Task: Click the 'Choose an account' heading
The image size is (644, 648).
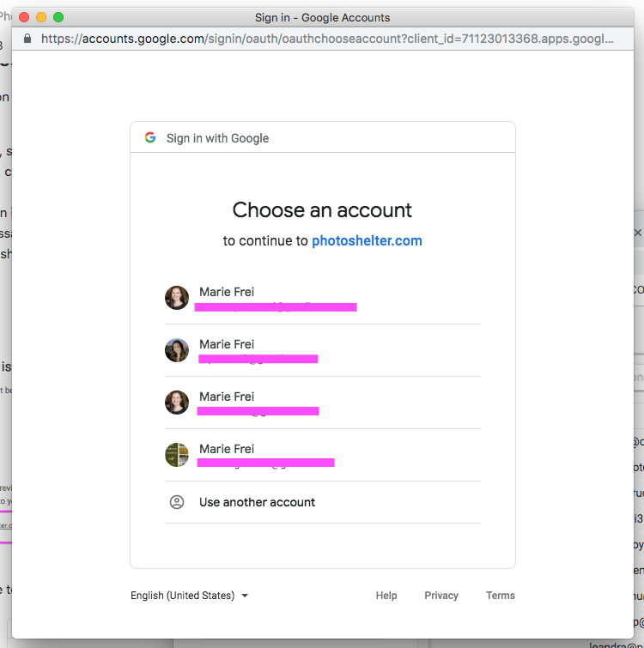Action: tap(322, 210)
